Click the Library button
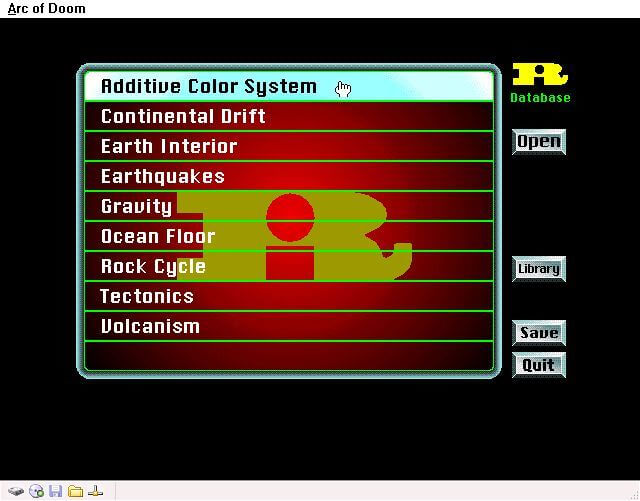The height and width of the screenshot is (501, 640). (539, 269)
